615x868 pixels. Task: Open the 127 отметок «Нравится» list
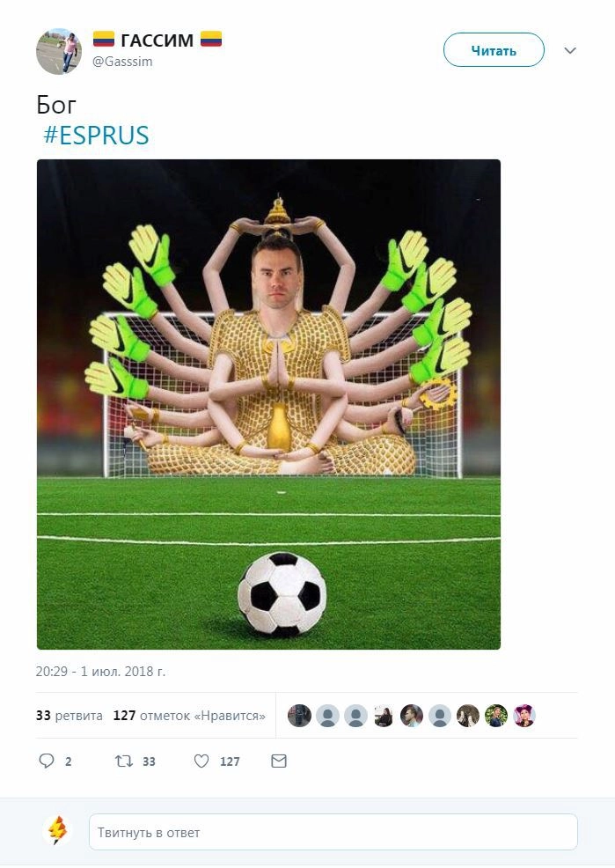pos(189,716)
